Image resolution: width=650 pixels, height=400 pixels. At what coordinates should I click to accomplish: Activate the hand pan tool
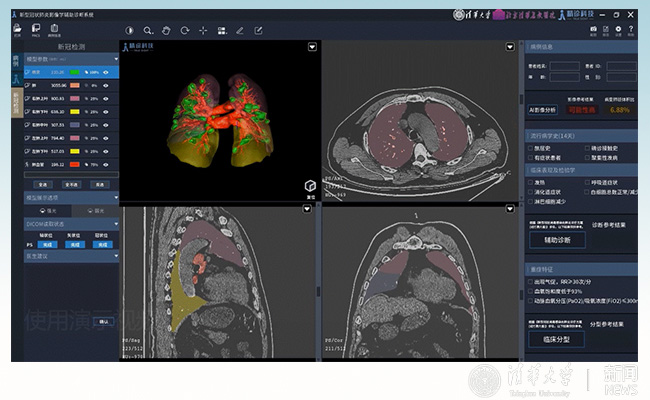[x=167, y=31]
